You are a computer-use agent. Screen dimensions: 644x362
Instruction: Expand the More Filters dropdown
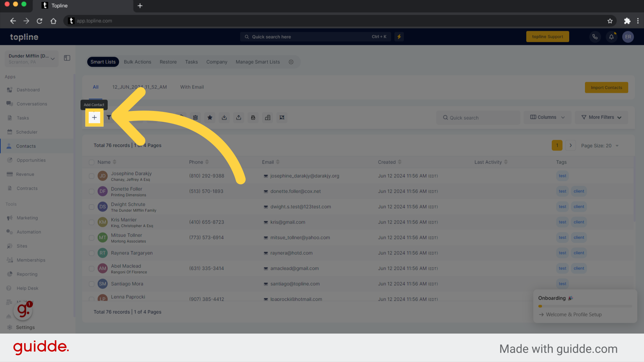[x=601, y=117]
